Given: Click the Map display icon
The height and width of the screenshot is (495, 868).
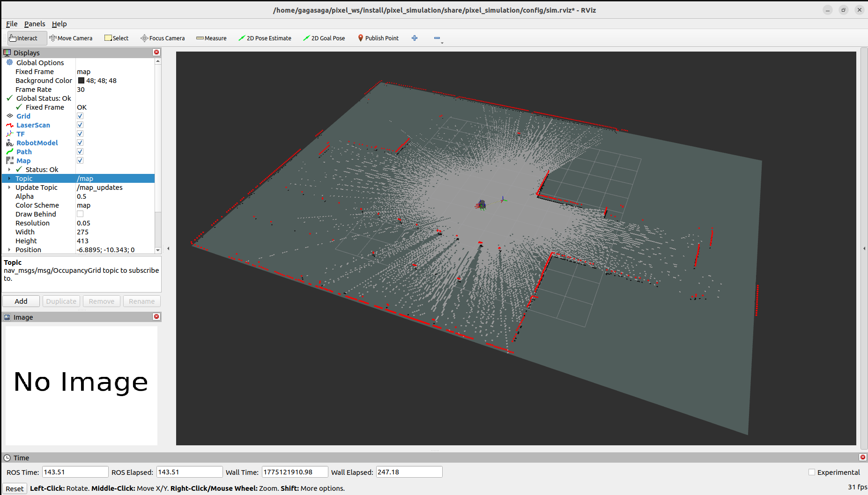Looking at the screenshot, I should (x=10, y=161).
